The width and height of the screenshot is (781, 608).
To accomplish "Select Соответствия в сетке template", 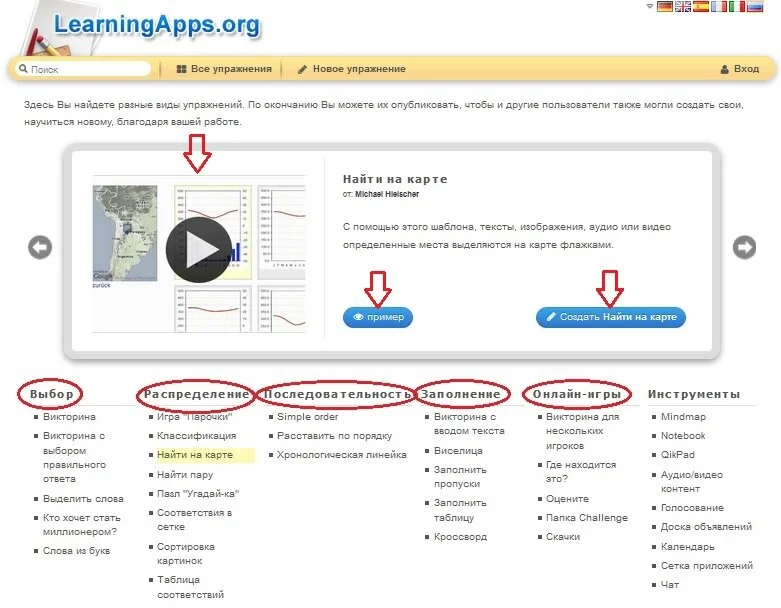I will click(194, 520).
